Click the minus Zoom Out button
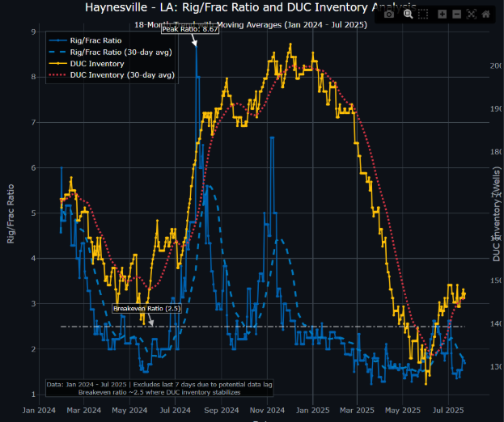The height and width of the screenshot is (422, 504). point(457,14)
